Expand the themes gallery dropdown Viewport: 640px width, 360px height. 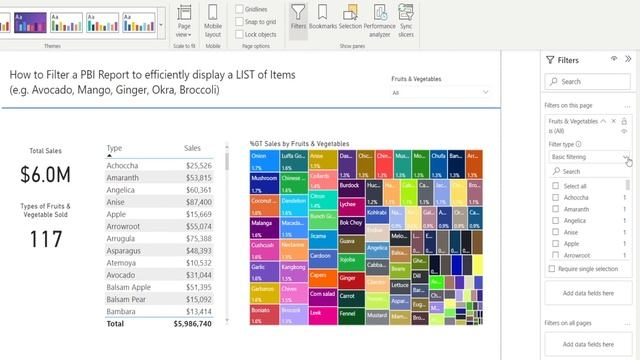click(161, 24)
